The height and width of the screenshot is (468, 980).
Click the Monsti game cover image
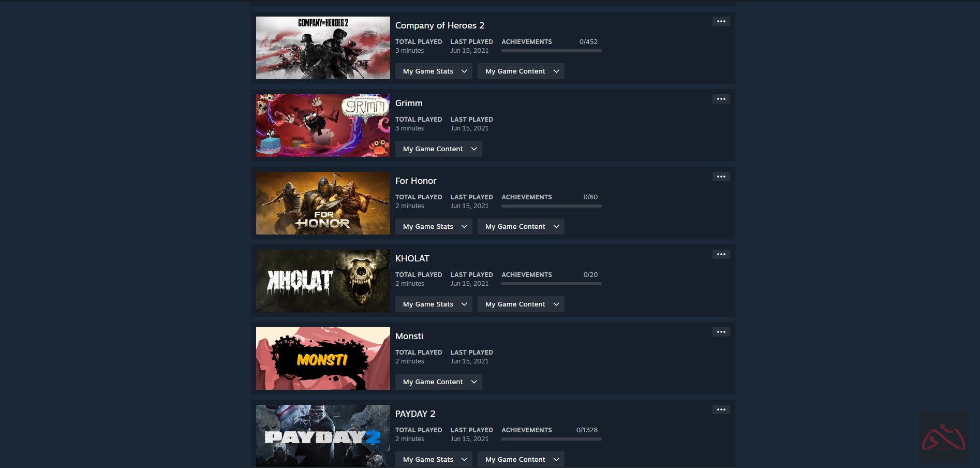[x=323, y=358]
